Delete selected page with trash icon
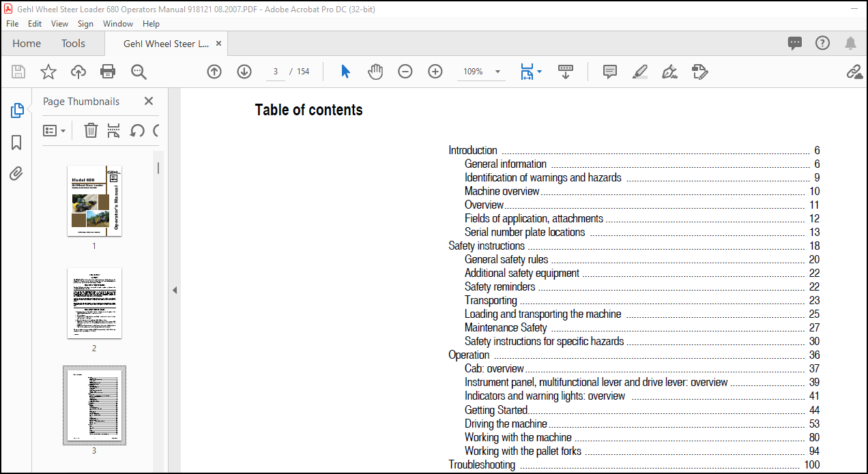 91,130
